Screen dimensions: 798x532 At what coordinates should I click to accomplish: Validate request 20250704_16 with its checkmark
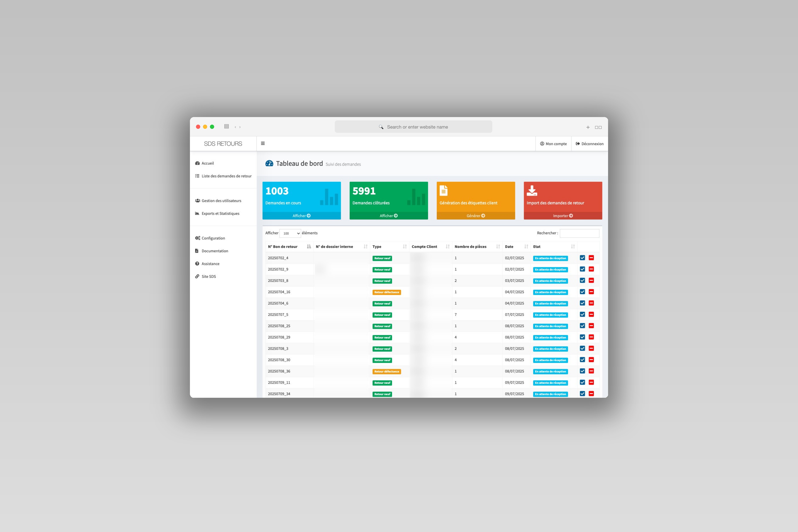582,292
